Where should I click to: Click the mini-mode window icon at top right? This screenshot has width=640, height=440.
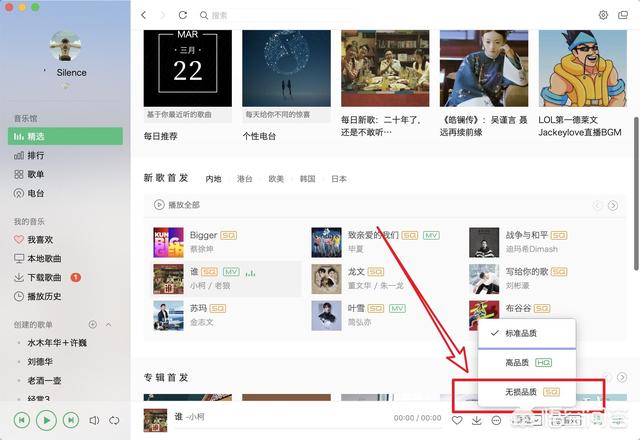[x=623, y=15]
